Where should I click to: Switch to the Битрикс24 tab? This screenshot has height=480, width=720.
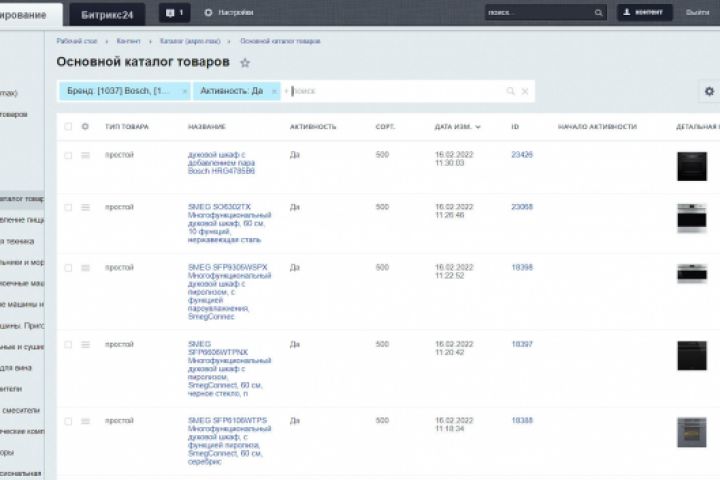click(107, 15)
